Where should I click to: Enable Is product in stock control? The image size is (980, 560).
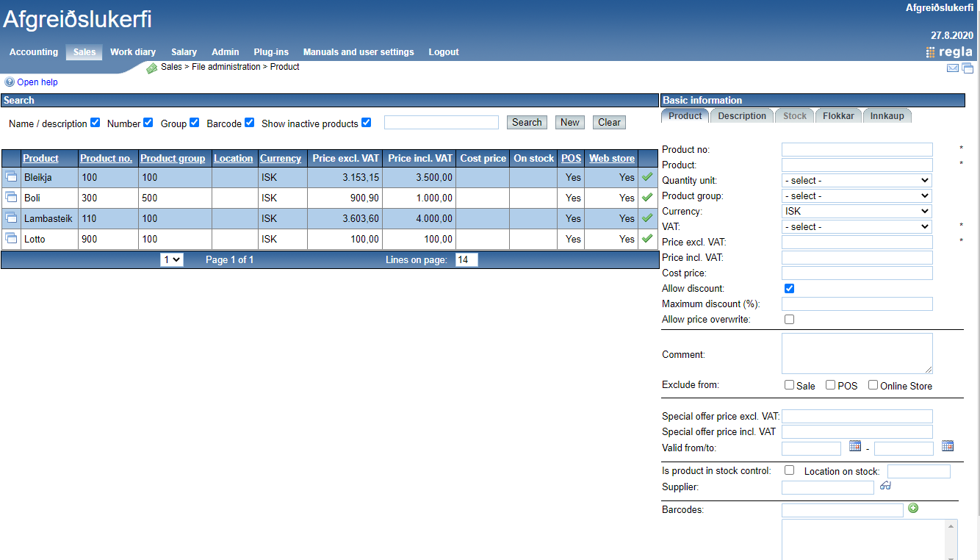[789, 470]
